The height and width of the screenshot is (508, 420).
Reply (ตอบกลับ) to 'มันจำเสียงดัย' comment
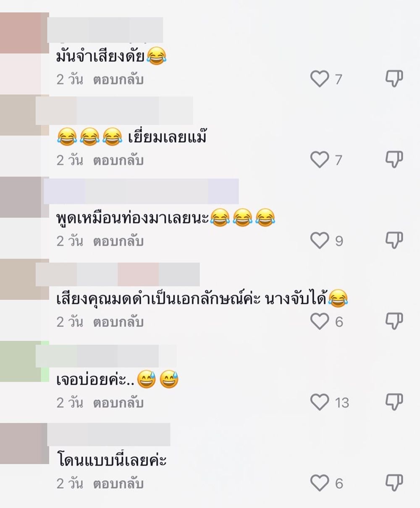click(118, 79)
